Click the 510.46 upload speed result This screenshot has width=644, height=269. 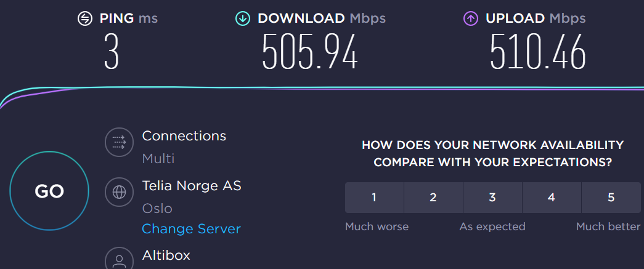point(537,52)
